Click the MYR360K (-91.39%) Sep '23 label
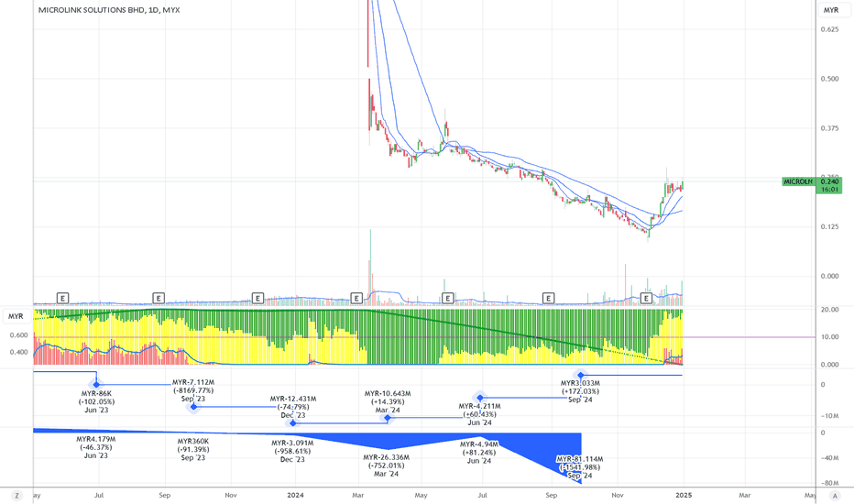The image size is (854, 504). [x=193, y=450]
